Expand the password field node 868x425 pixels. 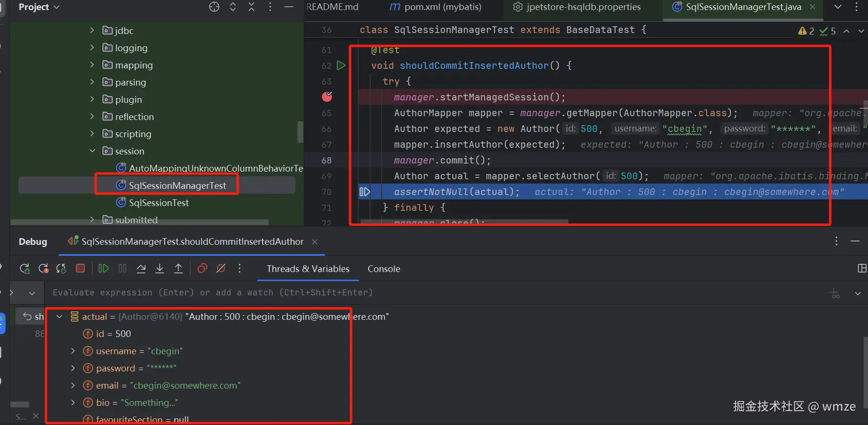coord(73,368)
